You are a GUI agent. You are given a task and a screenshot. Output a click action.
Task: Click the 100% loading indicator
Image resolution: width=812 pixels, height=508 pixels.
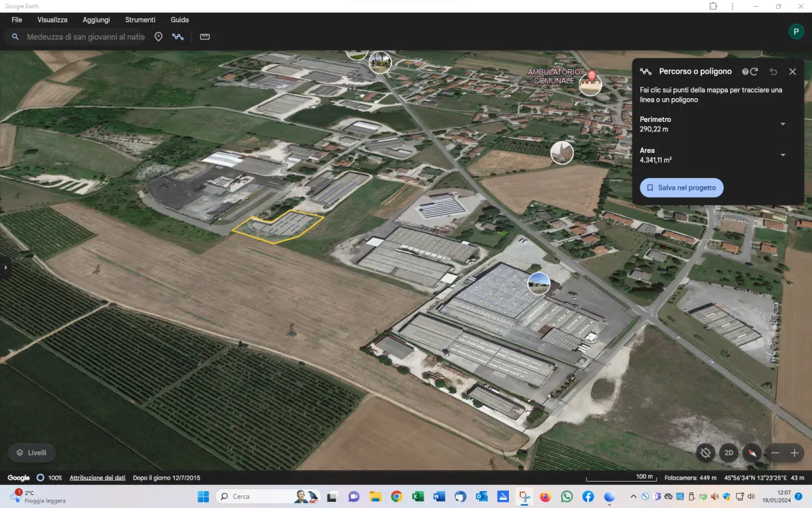49,478
